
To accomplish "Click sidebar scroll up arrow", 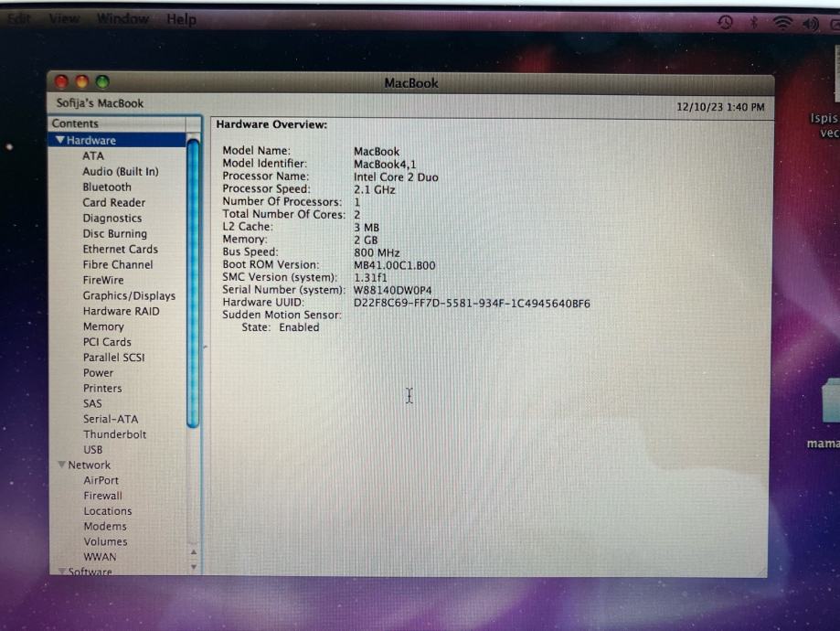I will point(194,552).
